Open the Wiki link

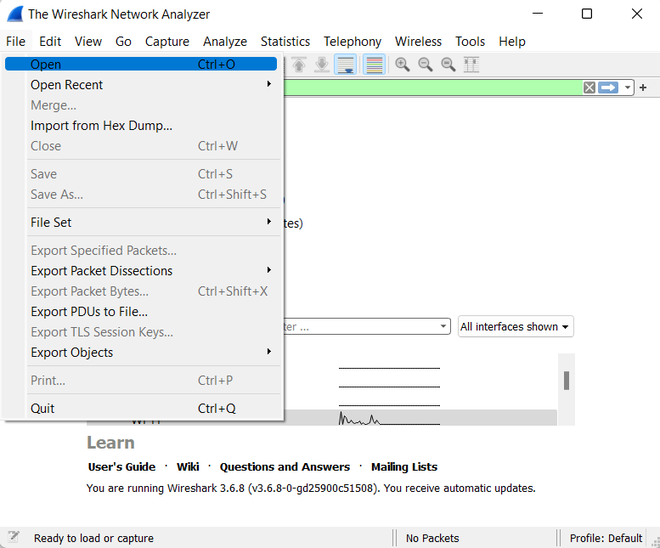(188, 467)
